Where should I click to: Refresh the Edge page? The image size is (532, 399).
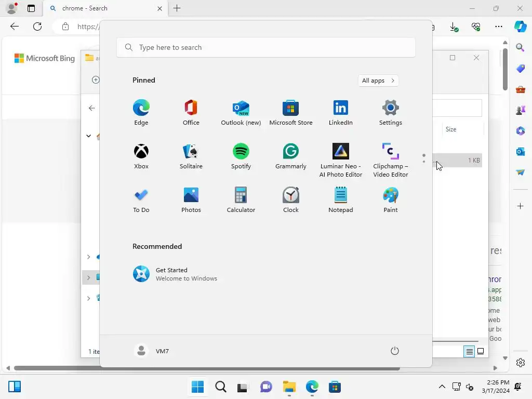pos(37,26)
